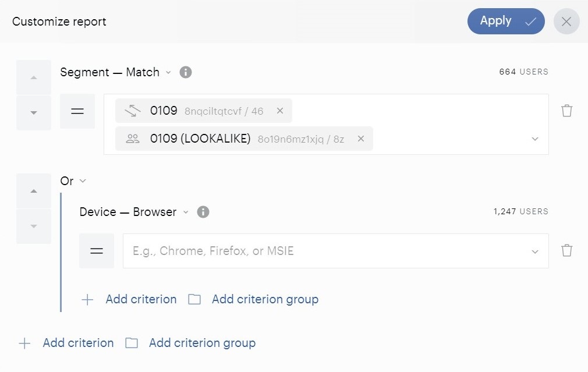Remove the 0109 (LOOKALIKE) segment tag
Image resolution: width=588 pixels, height=372 pixels.
361,139
